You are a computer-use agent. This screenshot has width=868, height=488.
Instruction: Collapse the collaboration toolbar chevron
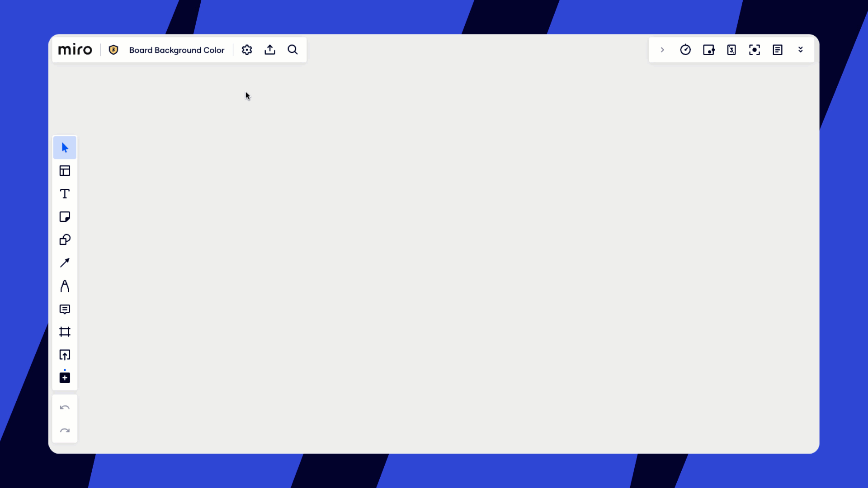(x=662, y=50)
